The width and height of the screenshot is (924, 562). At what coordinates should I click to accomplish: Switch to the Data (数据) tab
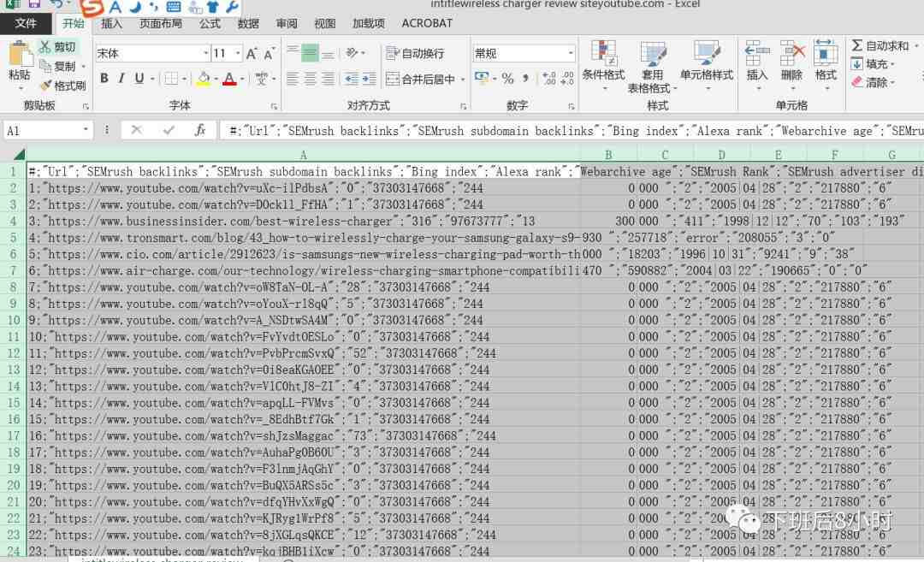click(x=248, y=24)
